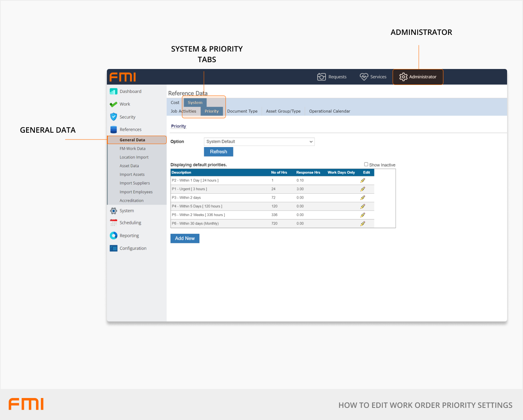Open the Job Activities tab
This screenshot has width=523, height=420.
pos(185,111)
